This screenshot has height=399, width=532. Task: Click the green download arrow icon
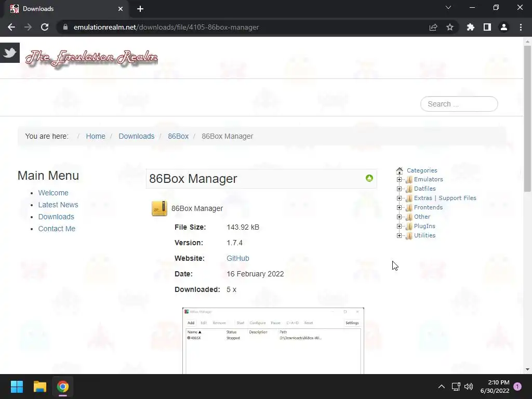click(369, 178)
